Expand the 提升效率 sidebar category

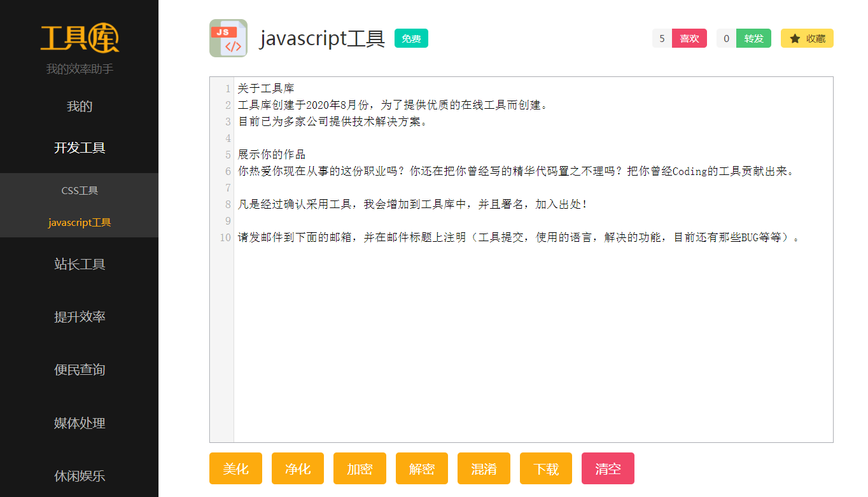click(80, 317)
